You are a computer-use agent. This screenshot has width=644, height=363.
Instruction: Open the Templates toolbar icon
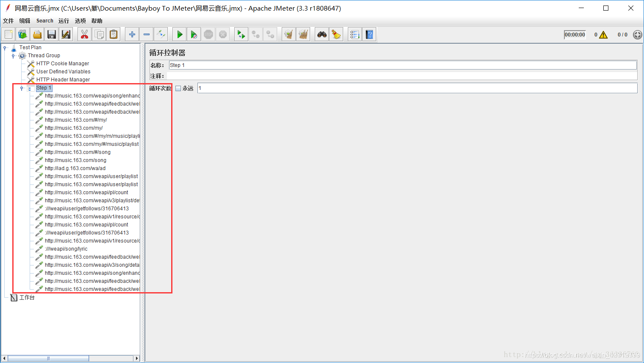[x=23, y=34]
